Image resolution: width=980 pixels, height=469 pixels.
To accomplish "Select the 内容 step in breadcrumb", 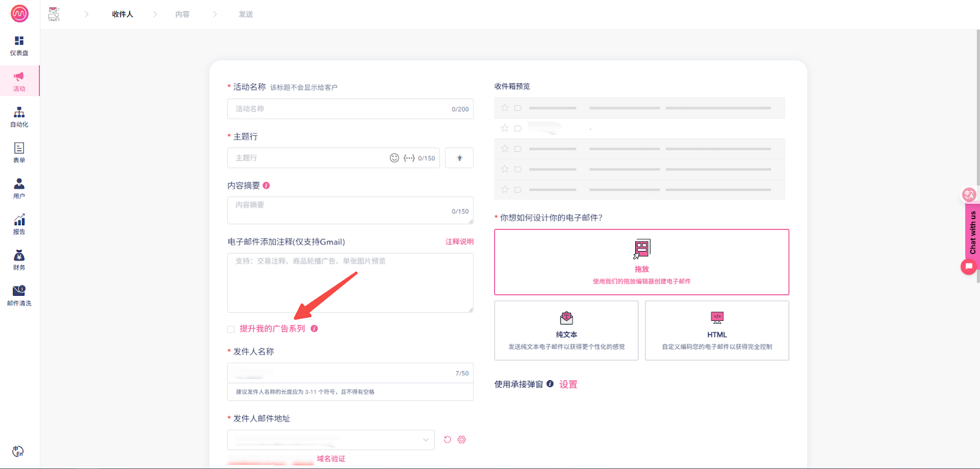I will (x=182, y=14).
